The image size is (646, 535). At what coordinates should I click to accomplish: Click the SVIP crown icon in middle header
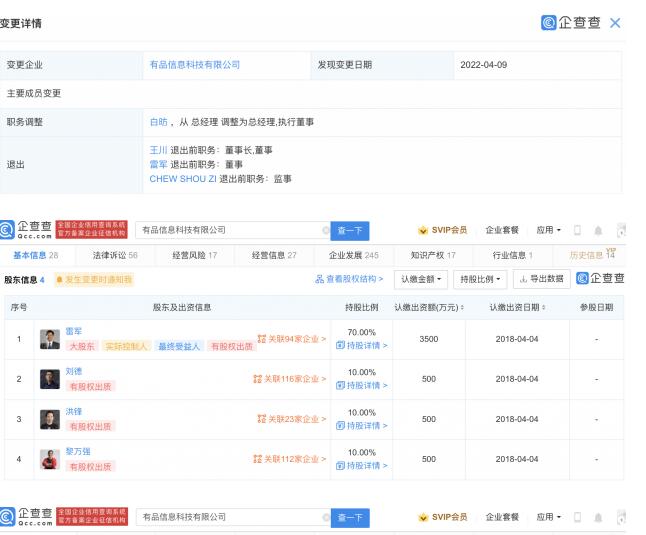pos(423,230)
